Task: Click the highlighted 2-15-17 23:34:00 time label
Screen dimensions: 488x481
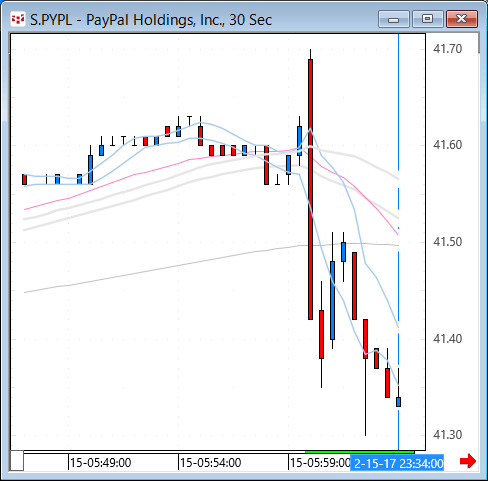Action: pyautogui.click(x=397, y=463)
